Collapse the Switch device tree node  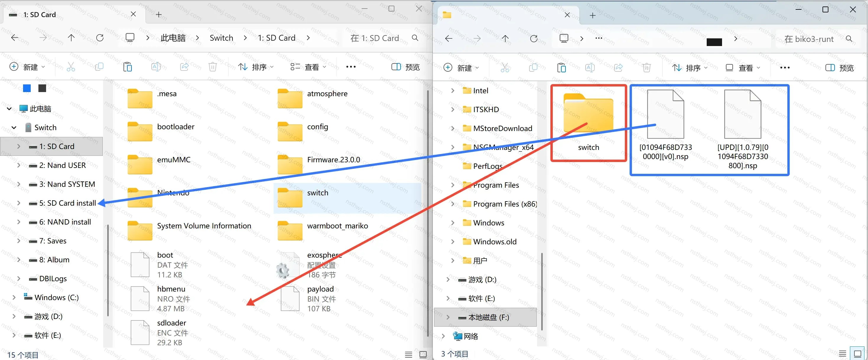(14, 127)
